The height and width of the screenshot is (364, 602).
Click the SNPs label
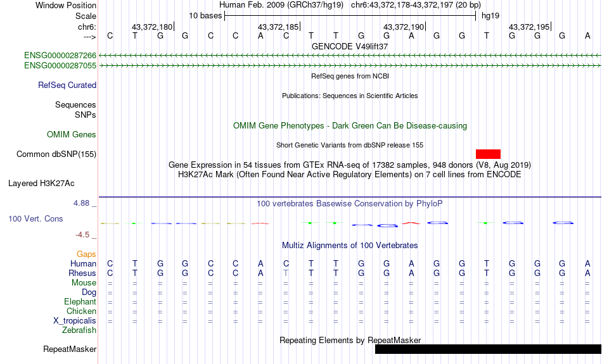coord(86,115)
